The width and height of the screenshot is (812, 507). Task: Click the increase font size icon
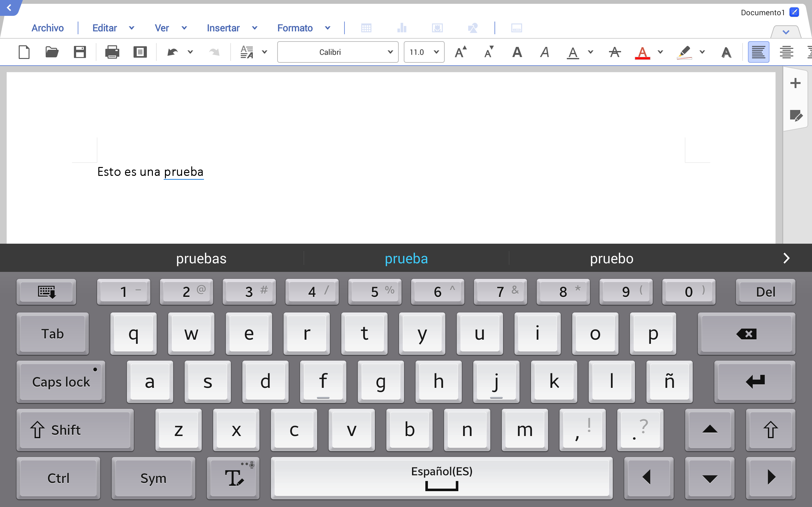(x=460, y=52)
